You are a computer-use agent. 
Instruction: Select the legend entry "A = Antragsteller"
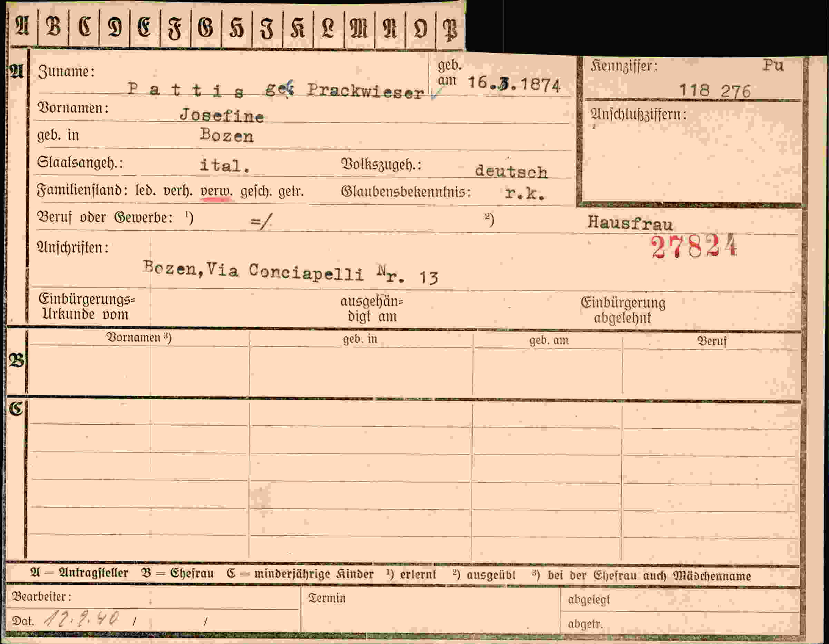pos(79,573)
